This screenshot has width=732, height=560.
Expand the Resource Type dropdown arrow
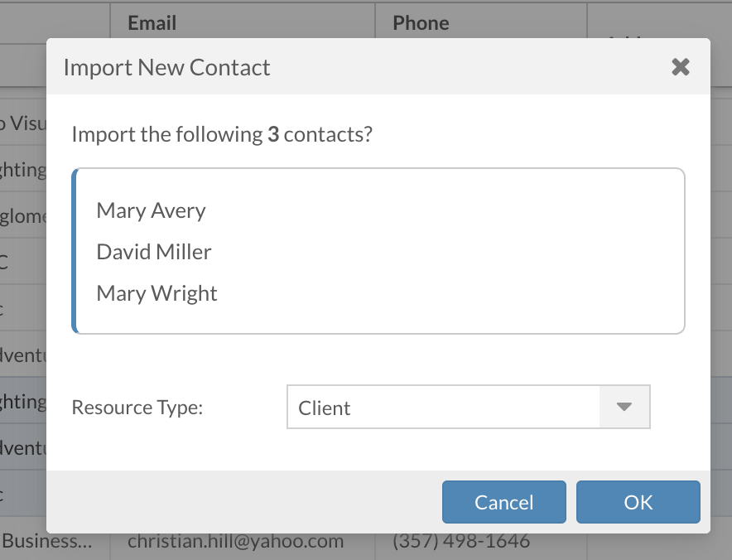coord(624,407)
